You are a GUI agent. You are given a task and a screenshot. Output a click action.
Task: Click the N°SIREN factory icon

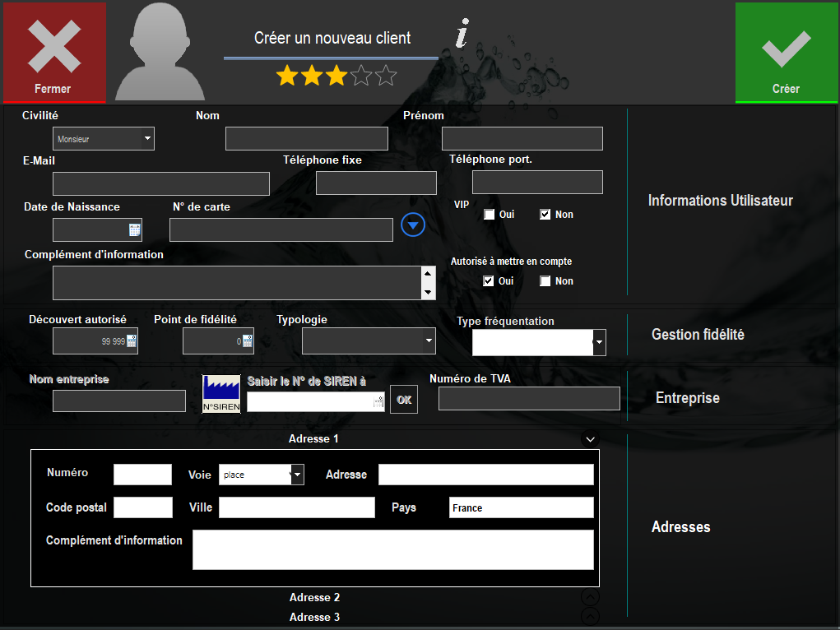(221, 394)
